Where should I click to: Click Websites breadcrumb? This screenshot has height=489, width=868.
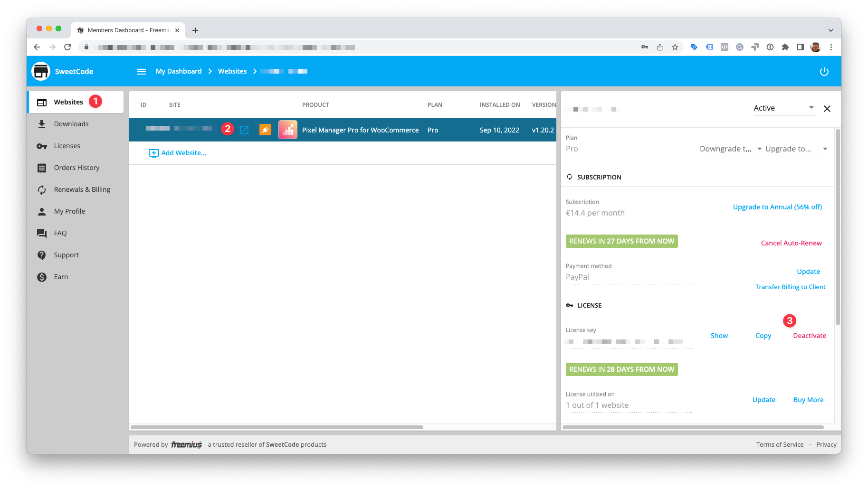point(232,71)
